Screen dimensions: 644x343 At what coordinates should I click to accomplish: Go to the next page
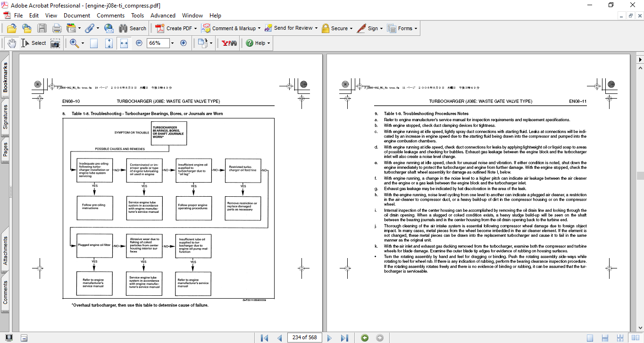point(330,338)
